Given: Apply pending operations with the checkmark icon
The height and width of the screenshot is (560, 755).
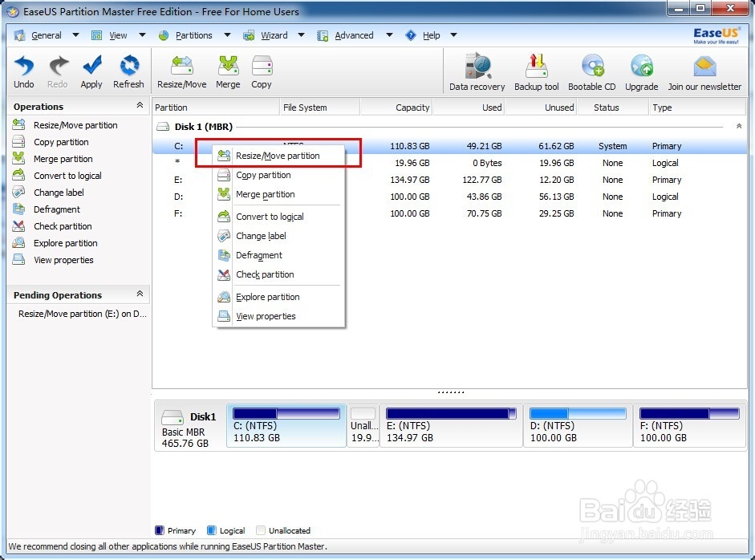Looking at the screenshot, I should [x=91, y=66].
